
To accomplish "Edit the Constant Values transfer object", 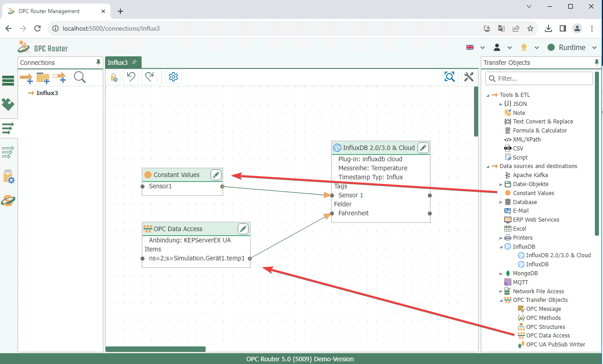I will click(x=216, y=175).
